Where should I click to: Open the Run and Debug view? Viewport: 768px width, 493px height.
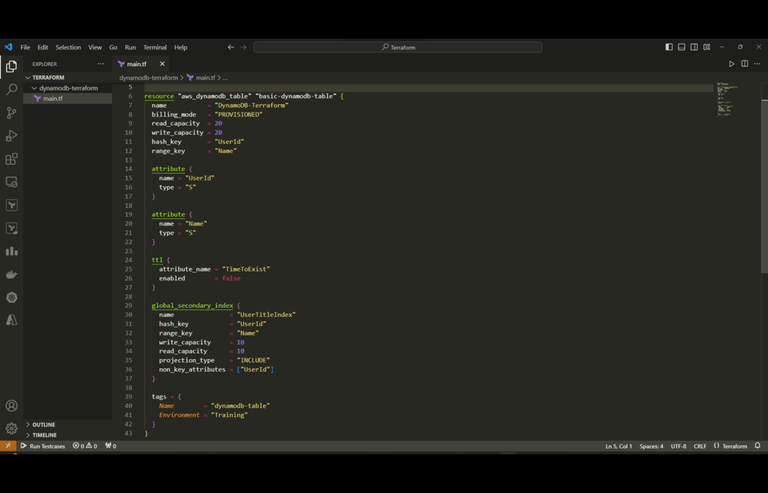click(x=12, y=136)
